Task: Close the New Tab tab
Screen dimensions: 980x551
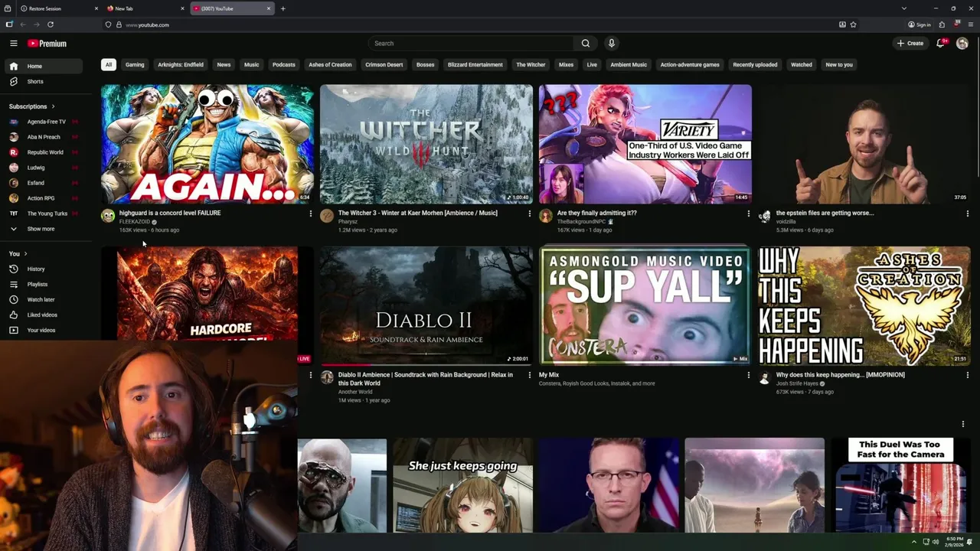Action: (182, 8)
